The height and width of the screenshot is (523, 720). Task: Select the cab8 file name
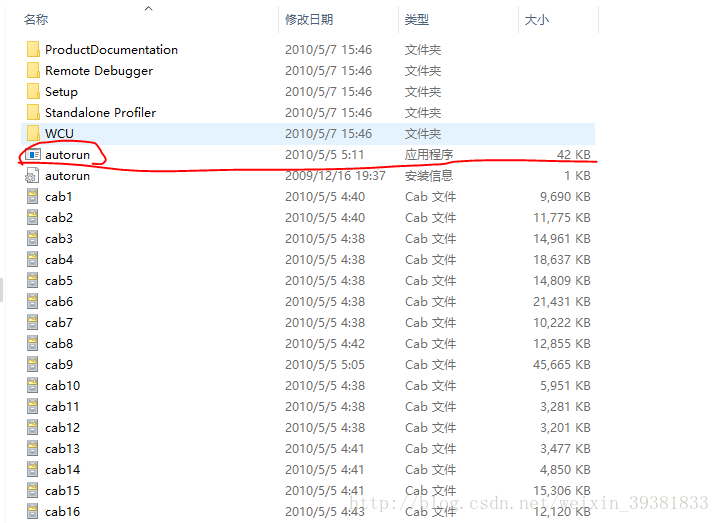tap(59, 343)
